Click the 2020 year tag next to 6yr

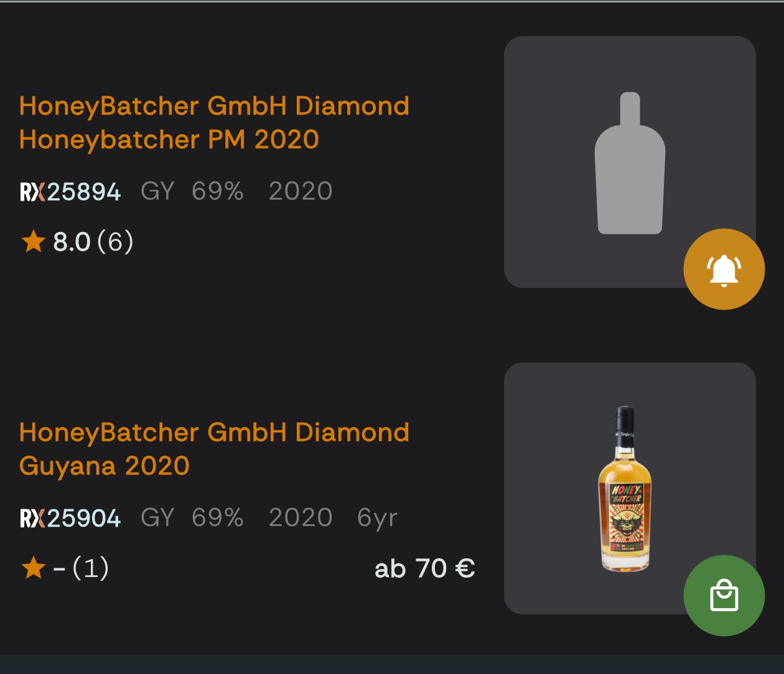click(301, 518)
